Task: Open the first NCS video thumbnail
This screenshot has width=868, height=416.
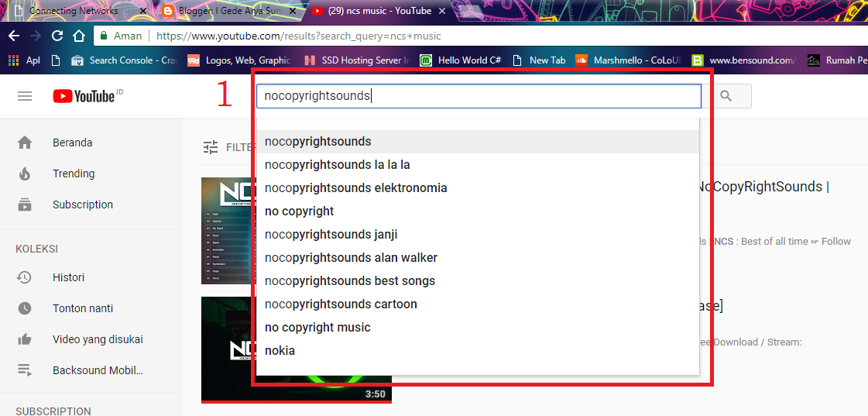Action: [x=228, y=231]
